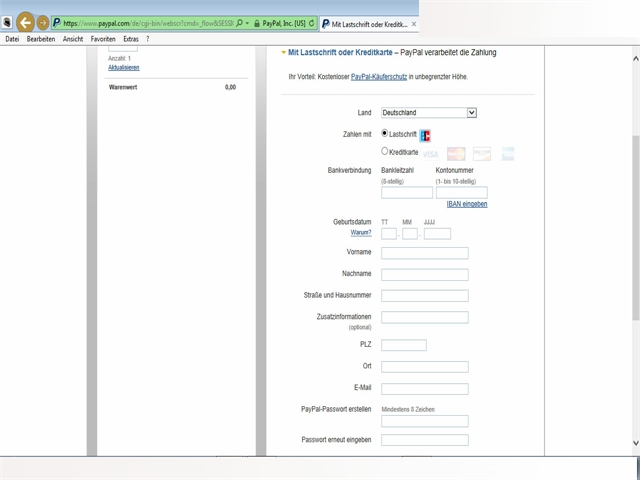The image size is (640, 480).
Task: Click the American Express card logo
Action: coord(508,154)
